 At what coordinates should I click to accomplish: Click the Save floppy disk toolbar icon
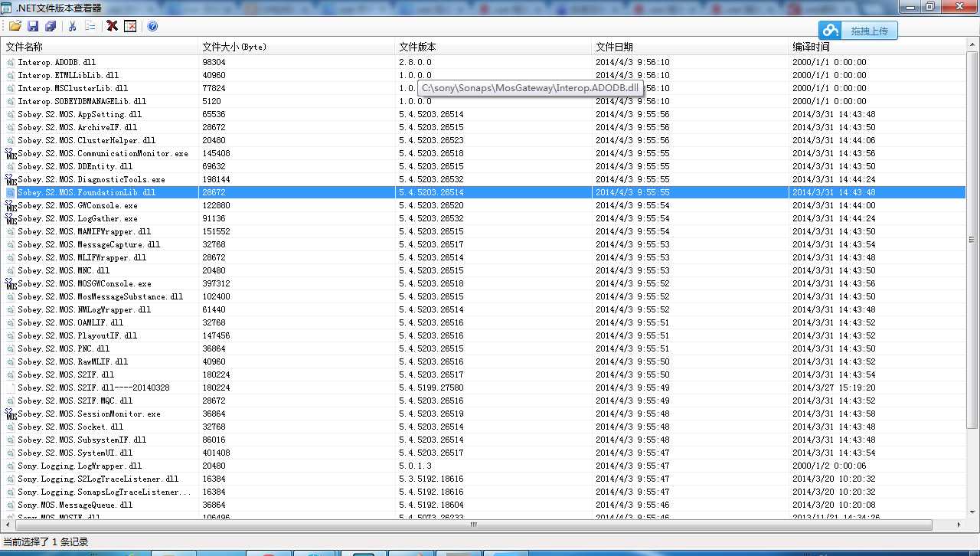(x=33, y=26)
